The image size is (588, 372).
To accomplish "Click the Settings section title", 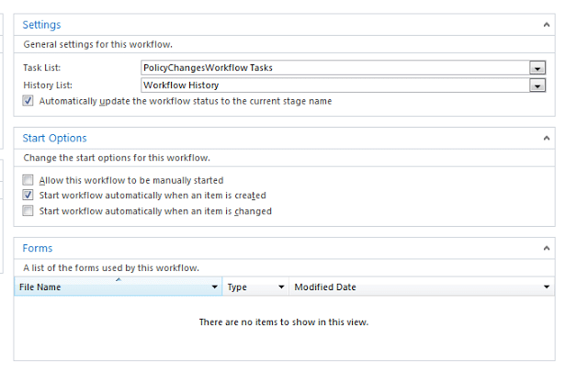I will coord(41,25).
